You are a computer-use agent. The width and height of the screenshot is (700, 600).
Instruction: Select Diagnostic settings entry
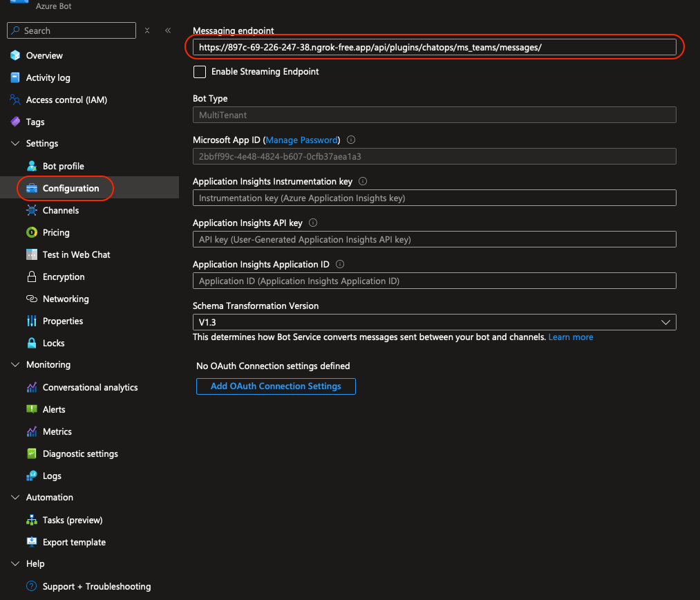coord(80,453)
